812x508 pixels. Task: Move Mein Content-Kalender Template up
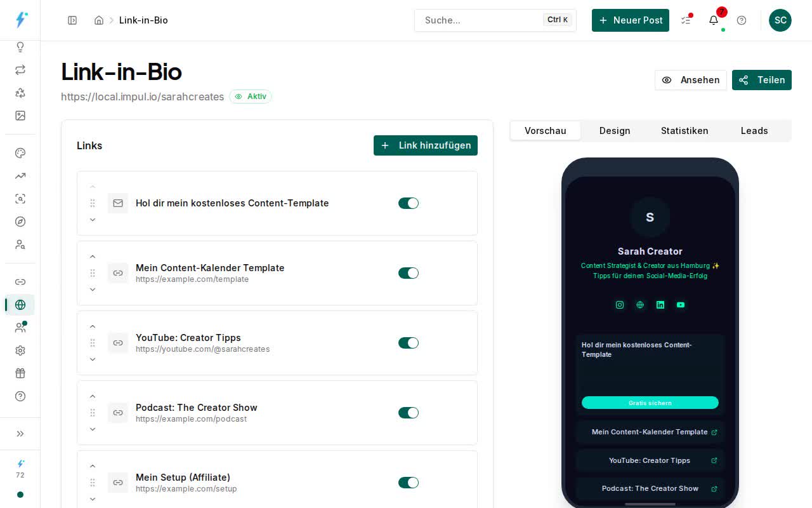point(93,257)
